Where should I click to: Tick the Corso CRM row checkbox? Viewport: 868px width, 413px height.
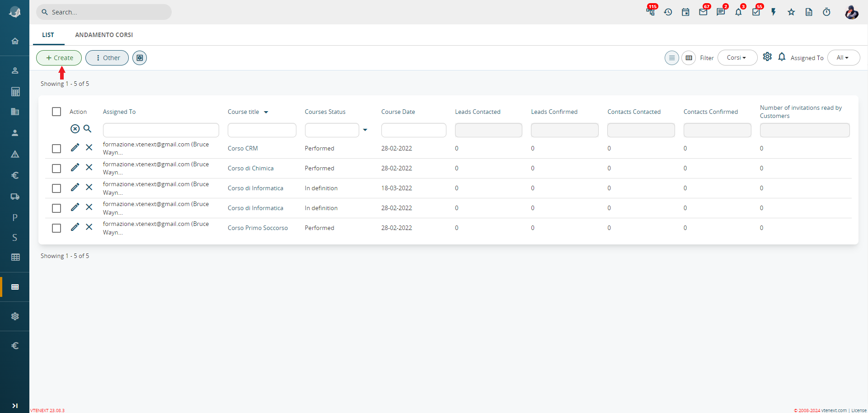(x=56, y=149)
